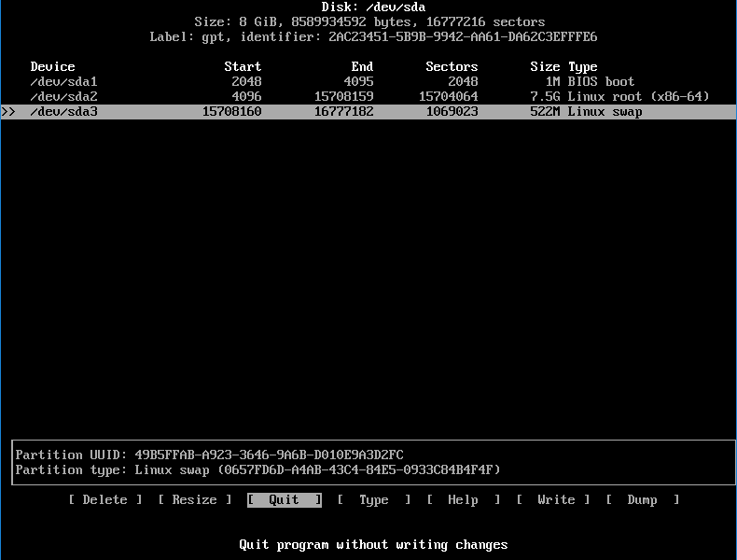Click the gpt label identifier line
Screen dimensions: 737x560
coord(373,36)
